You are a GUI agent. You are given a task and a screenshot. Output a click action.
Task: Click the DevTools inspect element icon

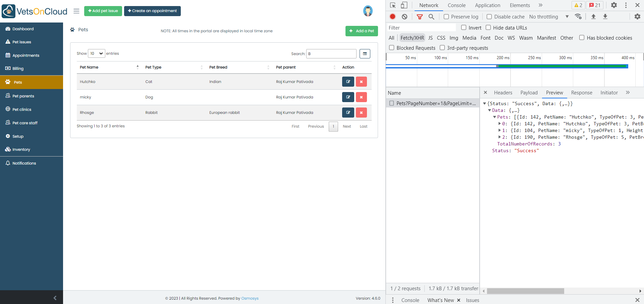pyautogui.click(x=393, y=5)
